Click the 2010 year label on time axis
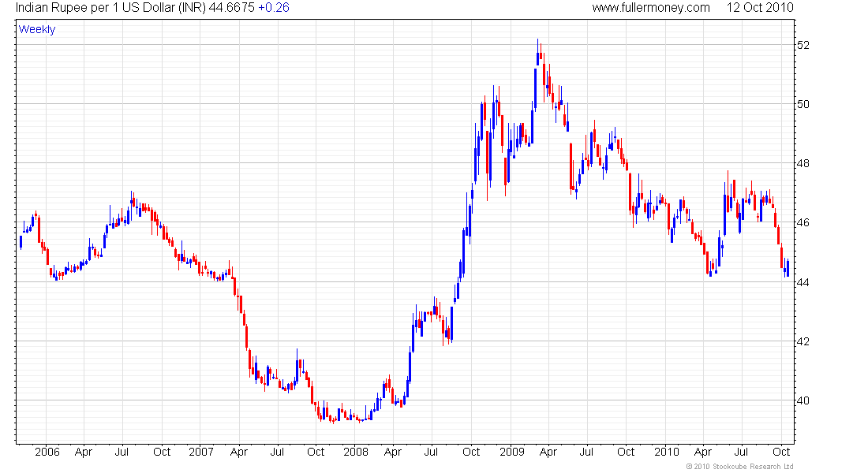Viewport: 868px width, 473px height. pyautogui.click(x=667, y=452)
